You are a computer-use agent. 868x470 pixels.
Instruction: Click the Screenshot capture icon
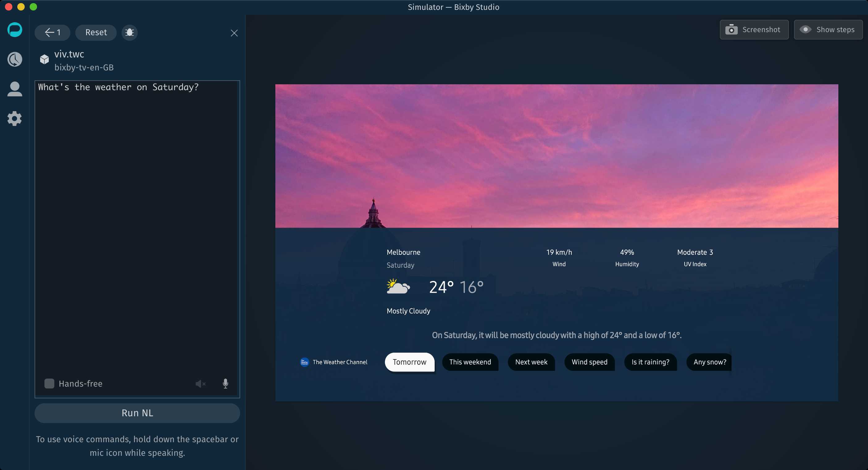coord(732,29)
